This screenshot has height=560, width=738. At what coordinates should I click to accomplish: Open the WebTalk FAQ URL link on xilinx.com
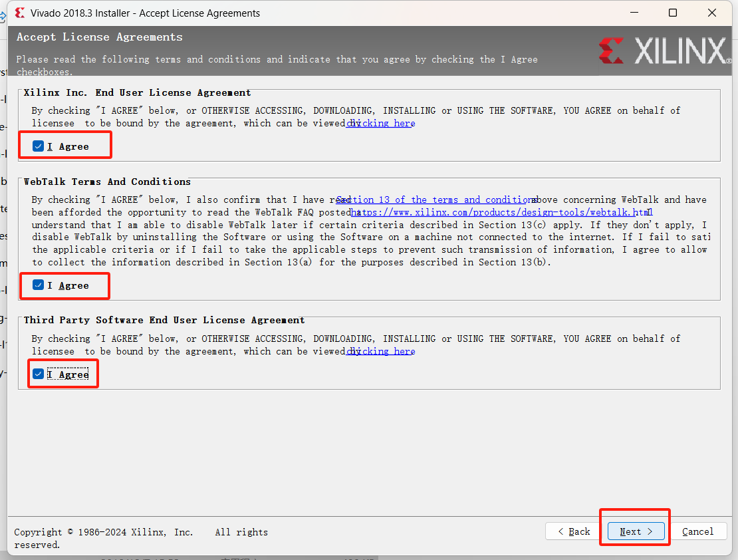[x=502, y=212]
